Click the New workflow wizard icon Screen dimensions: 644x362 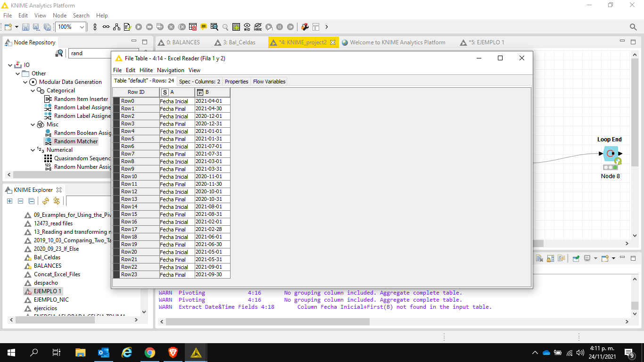[x=8, y=27]
